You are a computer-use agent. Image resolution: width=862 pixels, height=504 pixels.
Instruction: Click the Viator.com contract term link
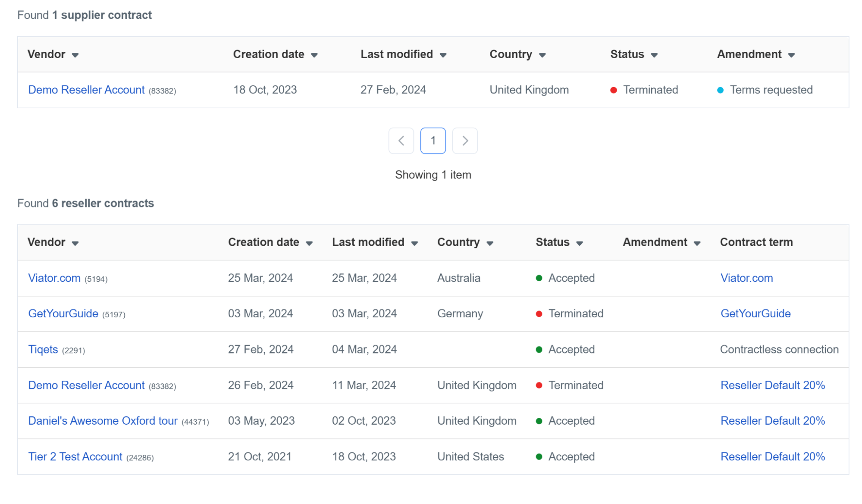(x=746, y=277)
